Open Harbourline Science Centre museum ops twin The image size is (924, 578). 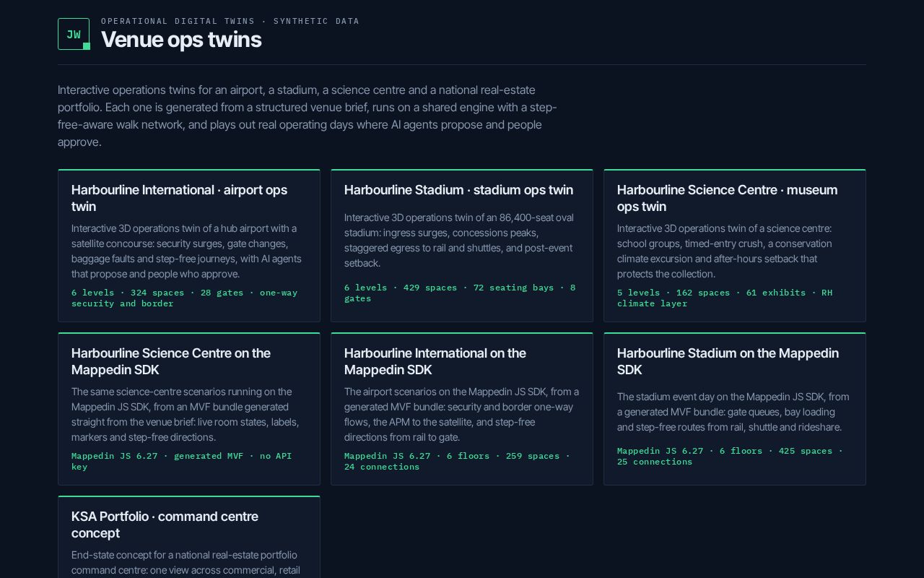(x=735, y=246)
